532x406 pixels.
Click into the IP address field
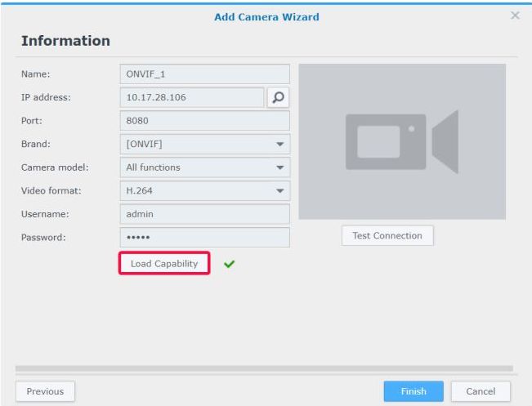tap(191, 98)
